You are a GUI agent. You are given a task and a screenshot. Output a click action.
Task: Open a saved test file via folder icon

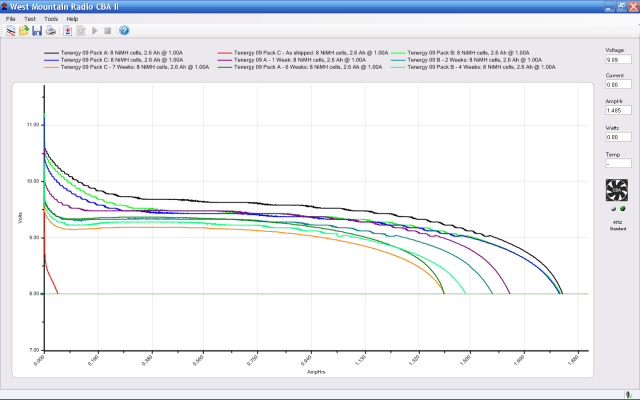(24, 31)
